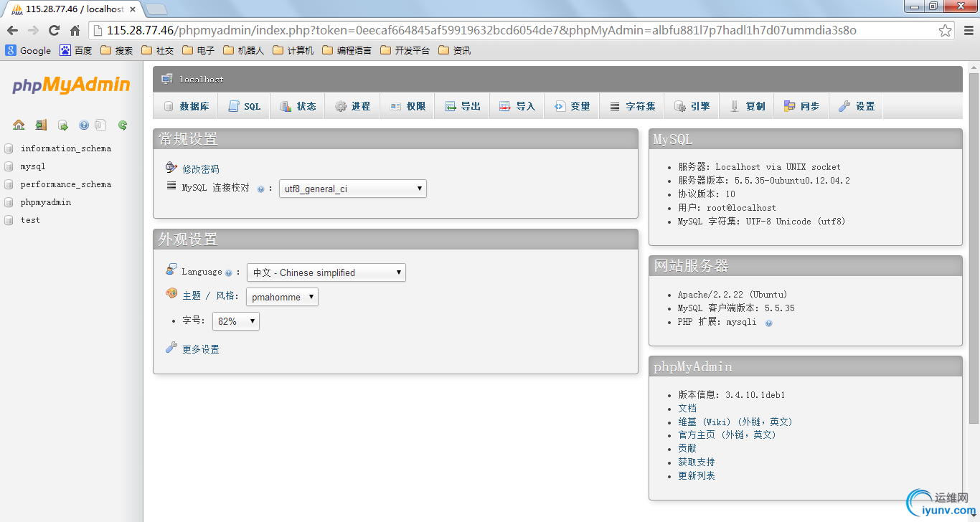Open the query window icon in sidebar

62,125
